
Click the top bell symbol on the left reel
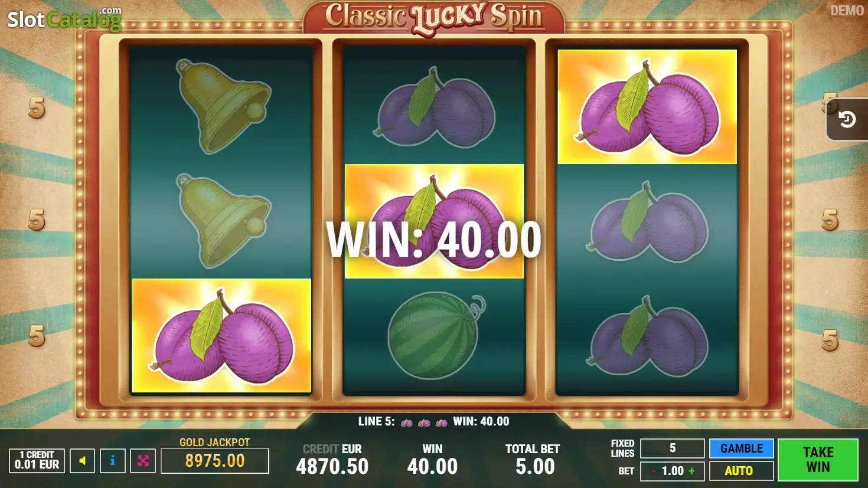coord(223,106)
